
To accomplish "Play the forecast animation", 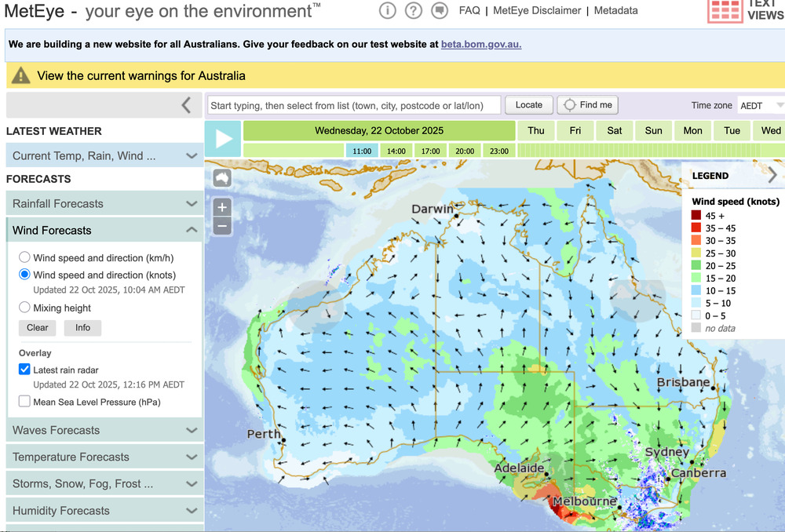I will pyautogui.click(x=224, y=139).
